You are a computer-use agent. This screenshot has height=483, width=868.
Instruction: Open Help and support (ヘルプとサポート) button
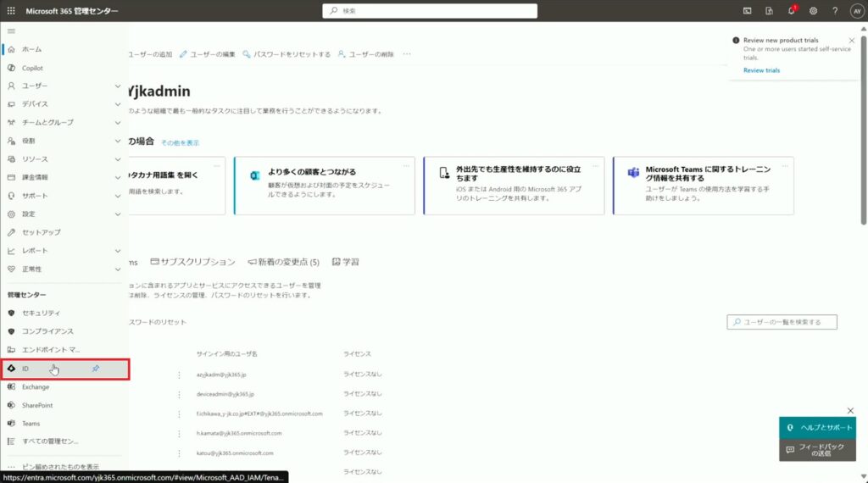coord(818,428)
